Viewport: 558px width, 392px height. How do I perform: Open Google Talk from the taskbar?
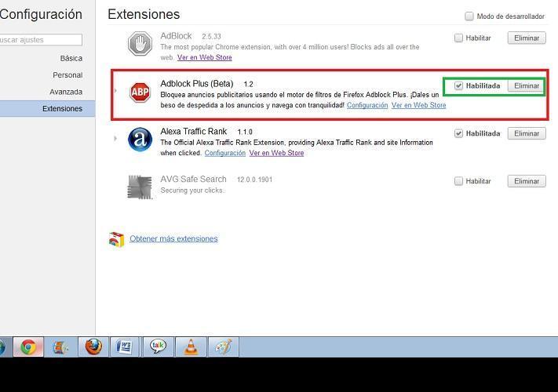159,347
